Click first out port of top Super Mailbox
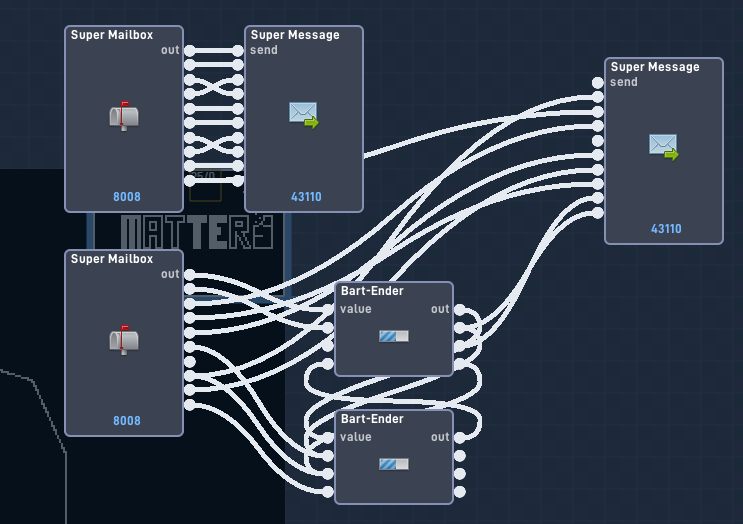The image size is (743, 524). [190, 50]
